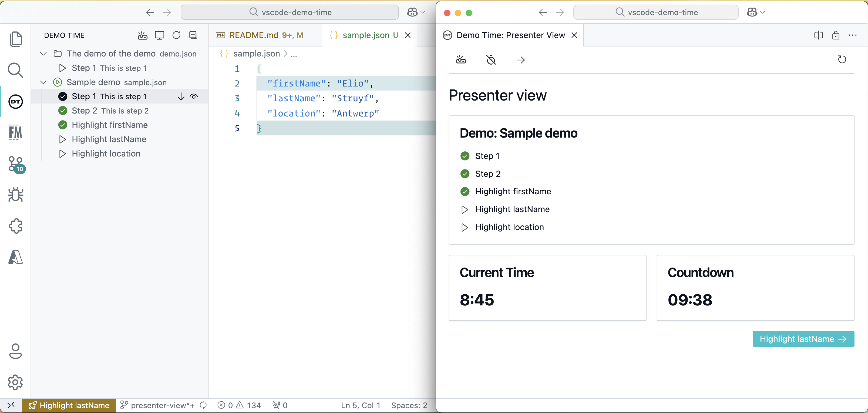Open the Front Matter FM sidebar icon
Image resolution: width=868 pixels, height=413 pixels.
click(15, 132)
